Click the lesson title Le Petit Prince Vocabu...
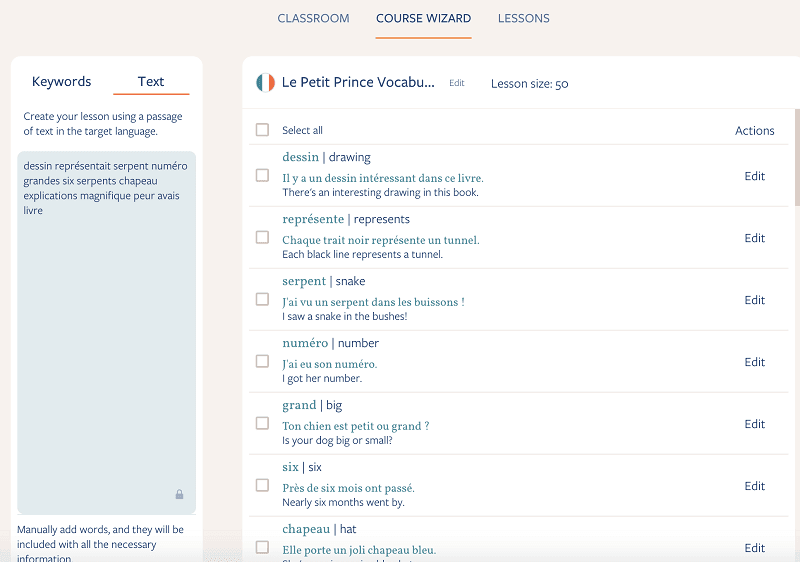The height and width of the screenshot is (562, 800). 358,82
